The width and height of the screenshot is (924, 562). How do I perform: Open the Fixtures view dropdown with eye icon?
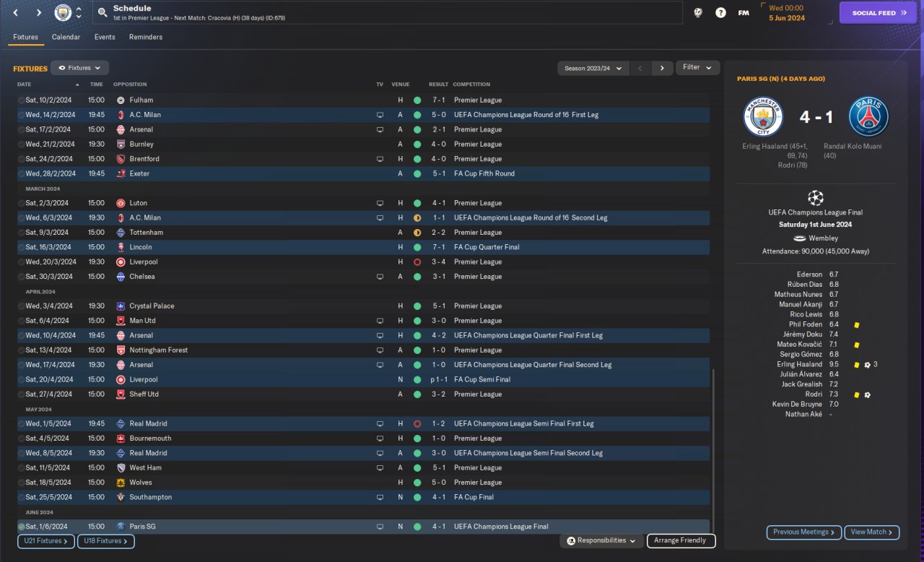coord(79,68)
